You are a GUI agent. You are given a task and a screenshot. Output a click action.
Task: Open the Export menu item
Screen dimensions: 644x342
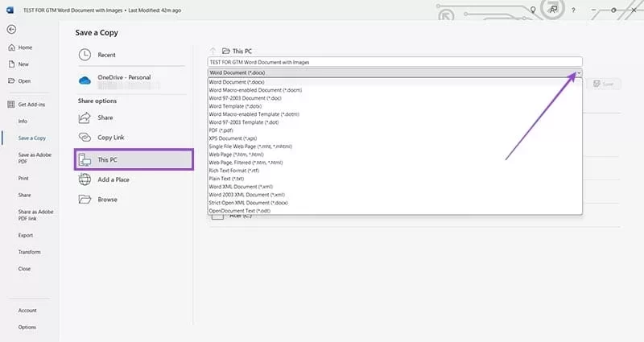click(x=25, y=235)
